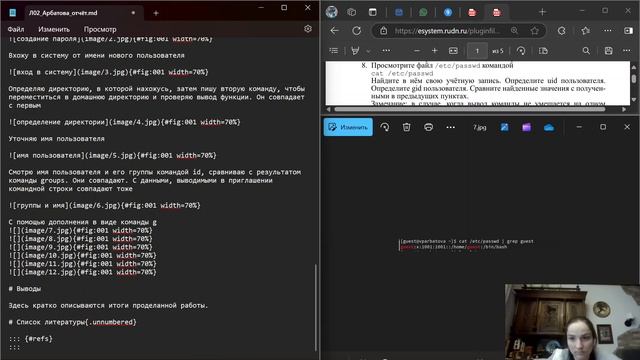Click PDF scroll up arrow
640x360 pixels.
coord(633,67)
